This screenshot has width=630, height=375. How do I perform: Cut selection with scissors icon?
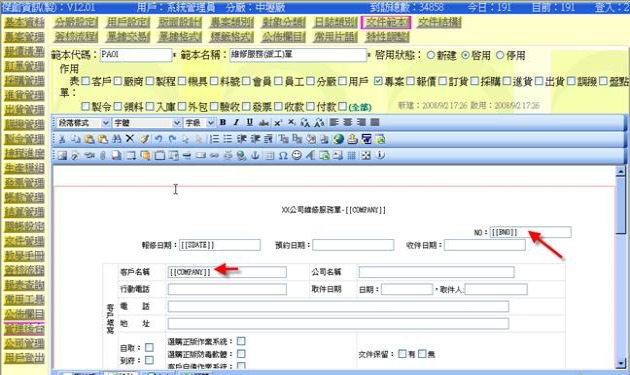tap(62, 139)
